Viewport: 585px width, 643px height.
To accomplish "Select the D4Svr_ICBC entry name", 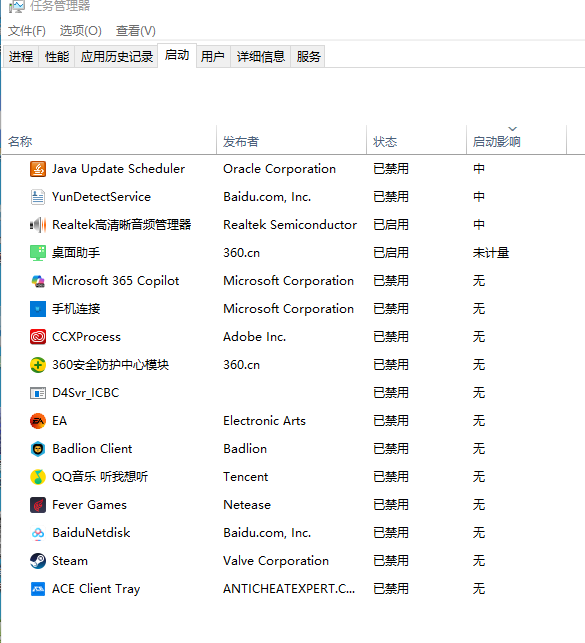I will pyautogui.click(x=86, y=393).
